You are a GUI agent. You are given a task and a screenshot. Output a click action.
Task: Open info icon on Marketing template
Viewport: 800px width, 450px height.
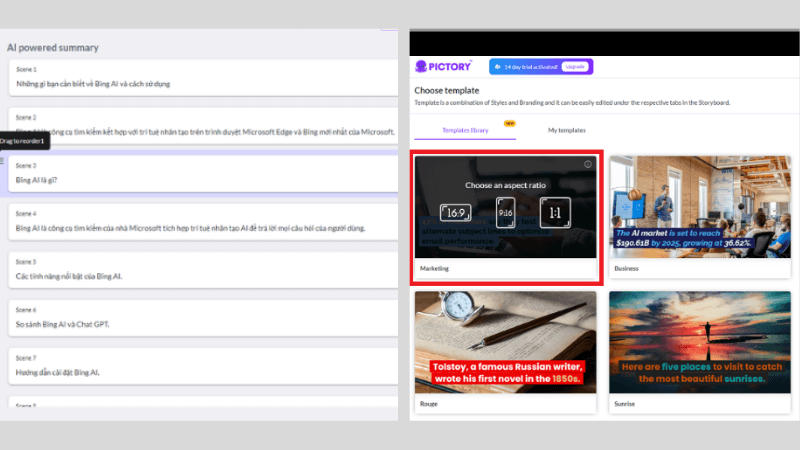point(588,164)
